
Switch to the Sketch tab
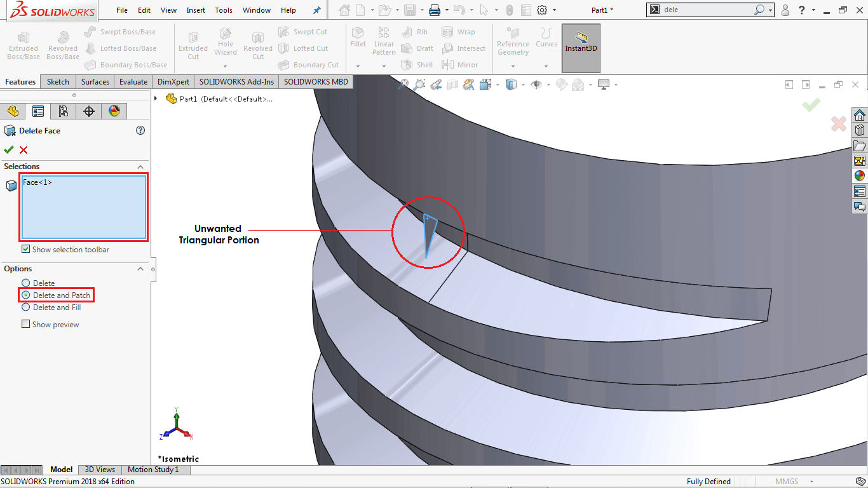[x=58, y=82]
